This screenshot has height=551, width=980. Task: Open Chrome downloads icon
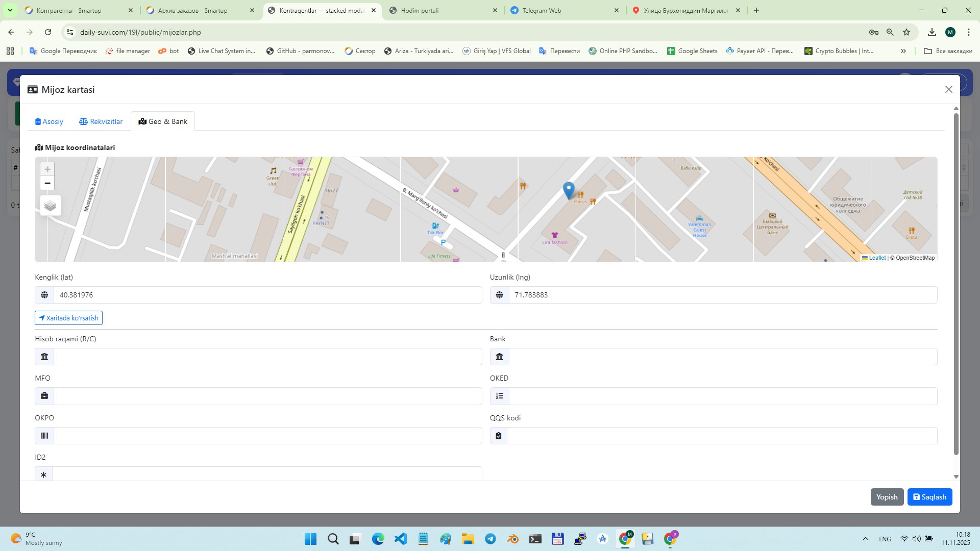pyautogui.click(x=932, y=32)
